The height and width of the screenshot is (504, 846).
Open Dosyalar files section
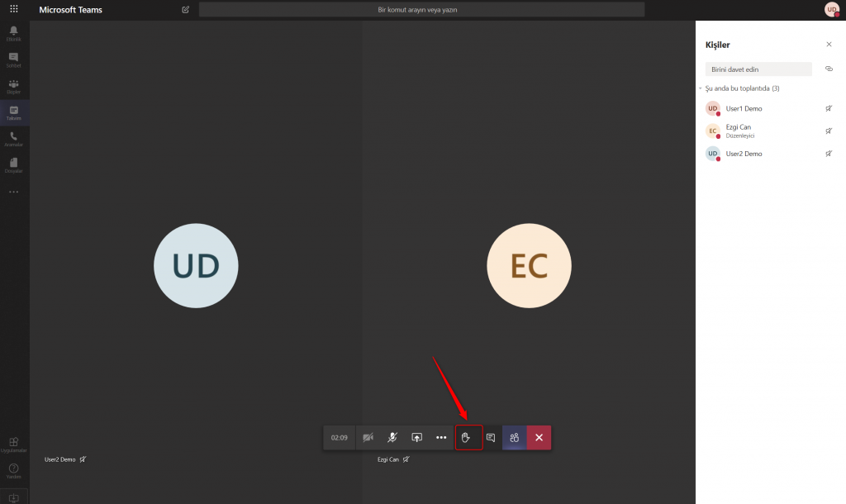pos(14,165)
